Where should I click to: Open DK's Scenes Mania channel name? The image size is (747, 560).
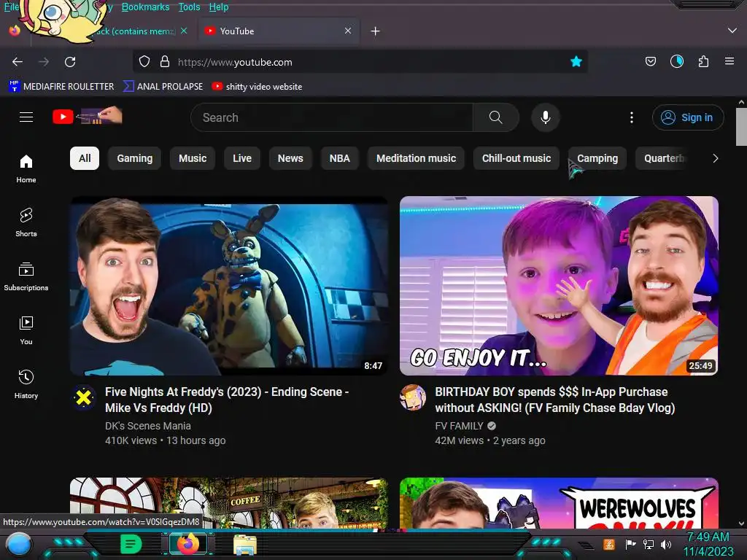pyautogui.click(x=147, y=426)
